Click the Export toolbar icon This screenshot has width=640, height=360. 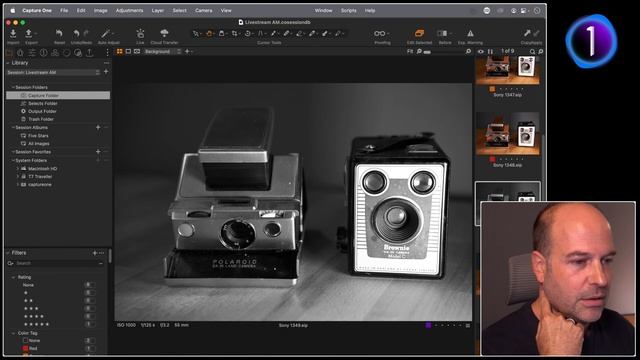(x=29, y=33)
